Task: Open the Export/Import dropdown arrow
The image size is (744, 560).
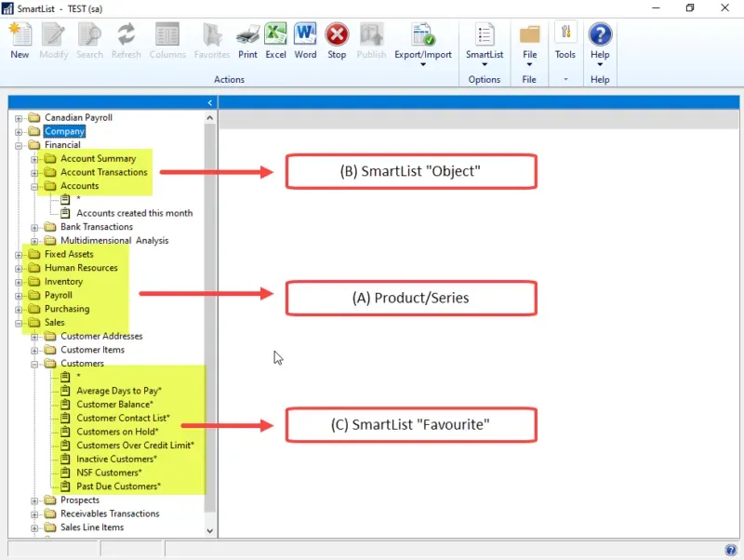Action: [x=423, y=64]
